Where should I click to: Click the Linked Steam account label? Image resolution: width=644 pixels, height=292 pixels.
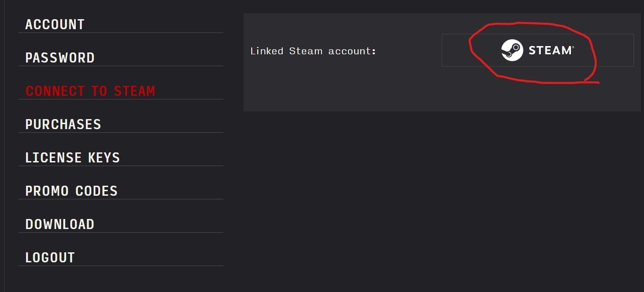pos(313,51)
